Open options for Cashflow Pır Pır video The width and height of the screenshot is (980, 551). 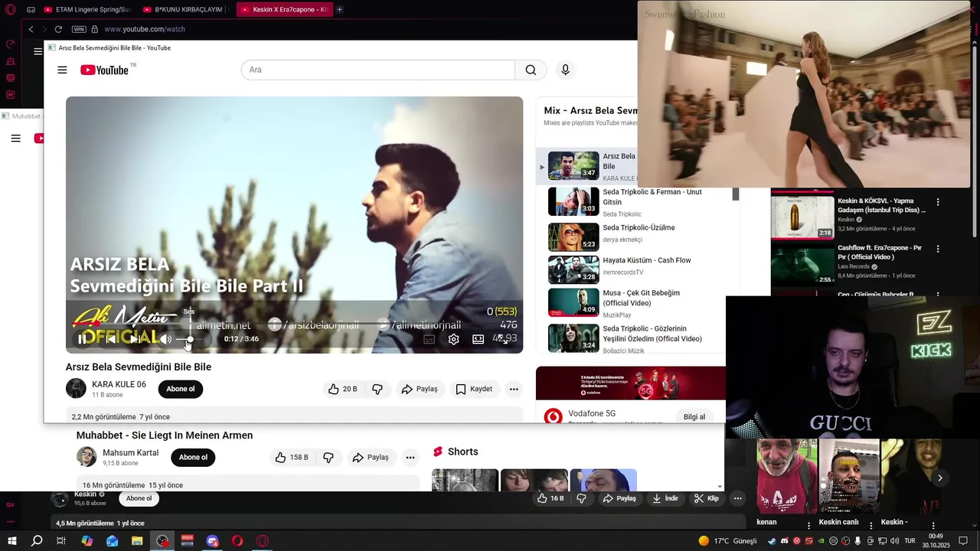[938, 249]
